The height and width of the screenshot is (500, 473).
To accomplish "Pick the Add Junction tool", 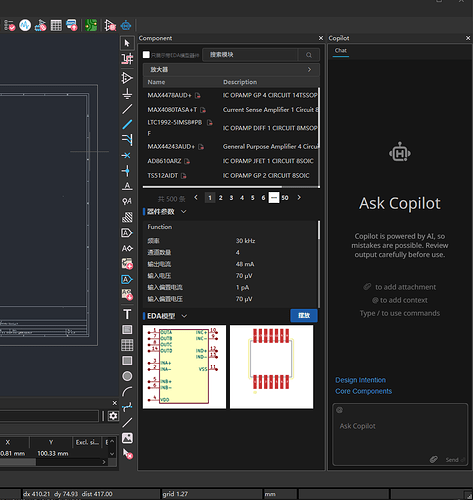I will pyautogui.click(x=126, y=171).
